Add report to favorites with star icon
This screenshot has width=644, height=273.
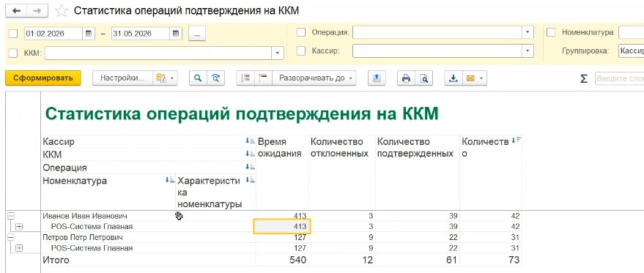tap(62, 11)
